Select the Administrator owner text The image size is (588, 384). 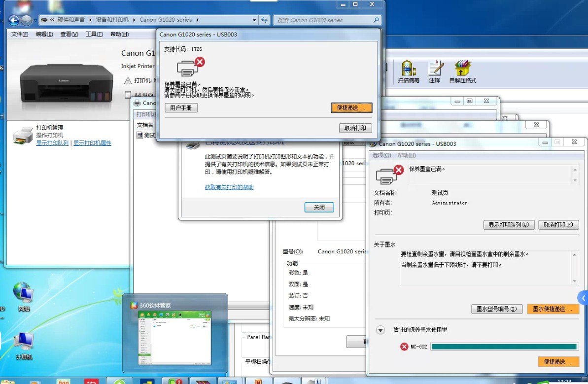point(450,203)
